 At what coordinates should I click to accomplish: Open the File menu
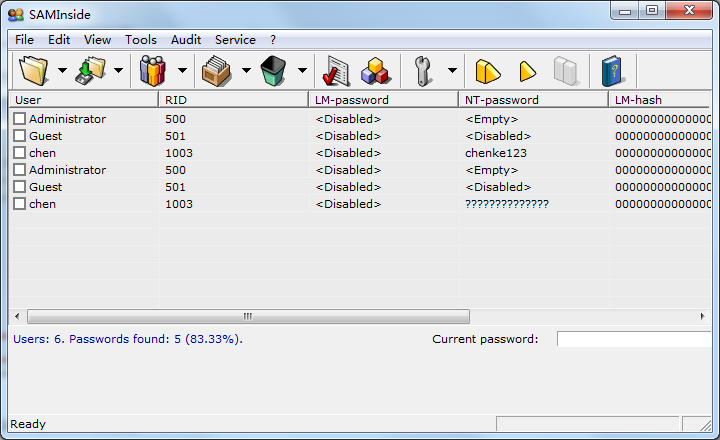tap(24, 40)
